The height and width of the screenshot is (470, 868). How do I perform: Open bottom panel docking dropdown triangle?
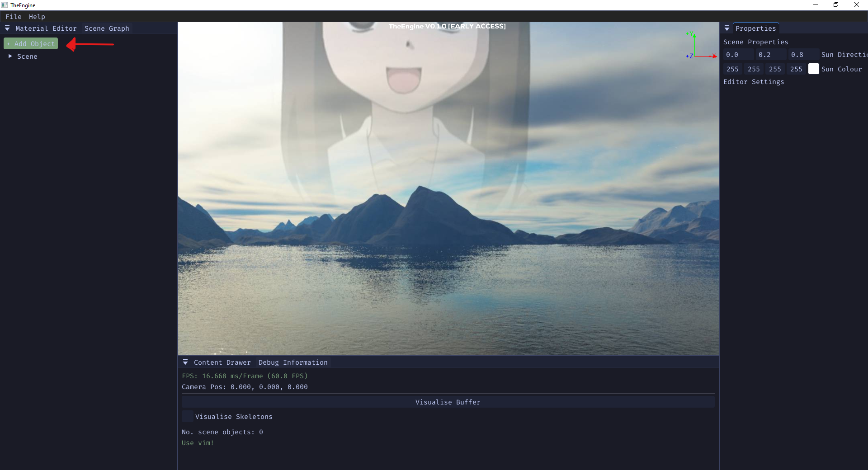pyautogui.click(x=185, y=362)
